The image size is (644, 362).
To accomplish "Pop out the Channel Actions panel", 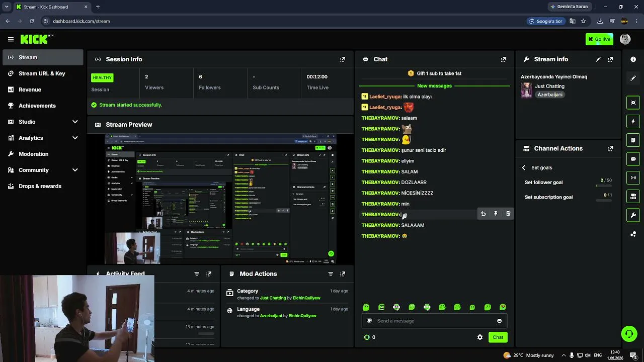I will point(610,149).
